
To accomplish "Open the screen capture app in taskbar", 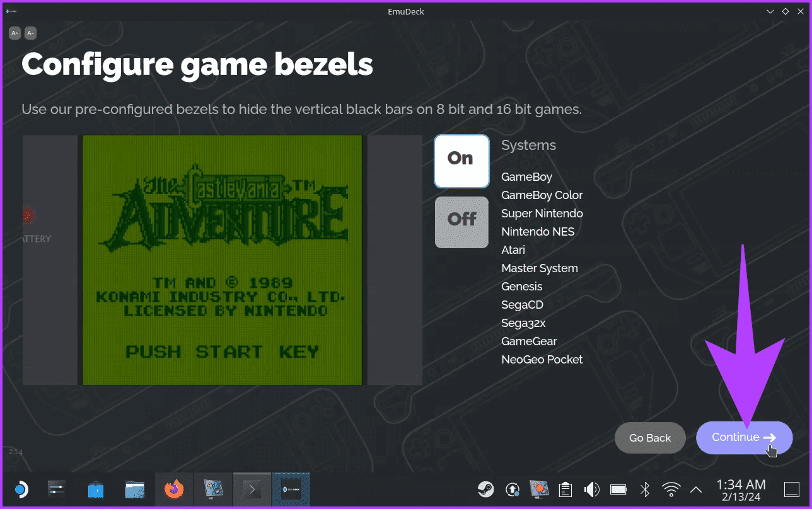I will coord(213,489).
